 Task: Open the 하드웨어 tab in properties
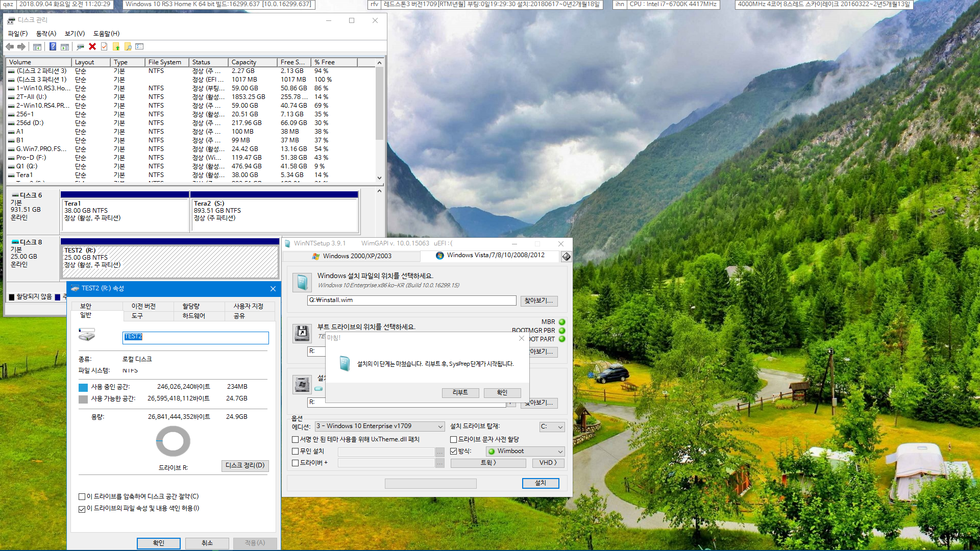point(194,316)
